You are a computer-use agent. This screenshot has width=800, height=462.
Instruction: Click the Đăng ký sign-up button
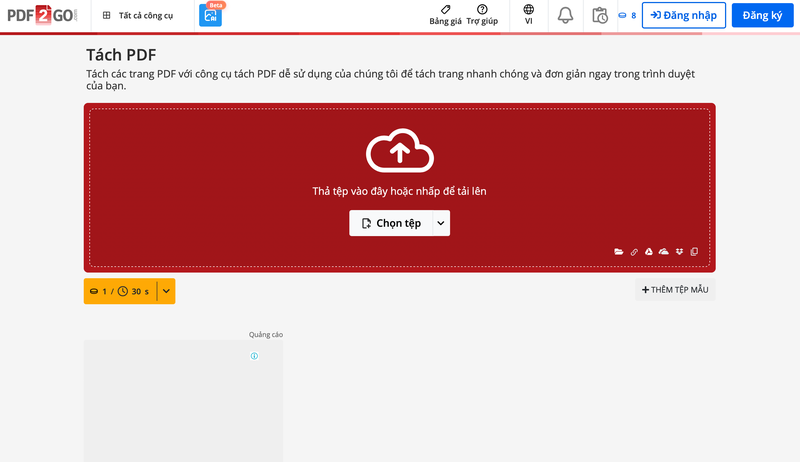click(x=762, y=15)
